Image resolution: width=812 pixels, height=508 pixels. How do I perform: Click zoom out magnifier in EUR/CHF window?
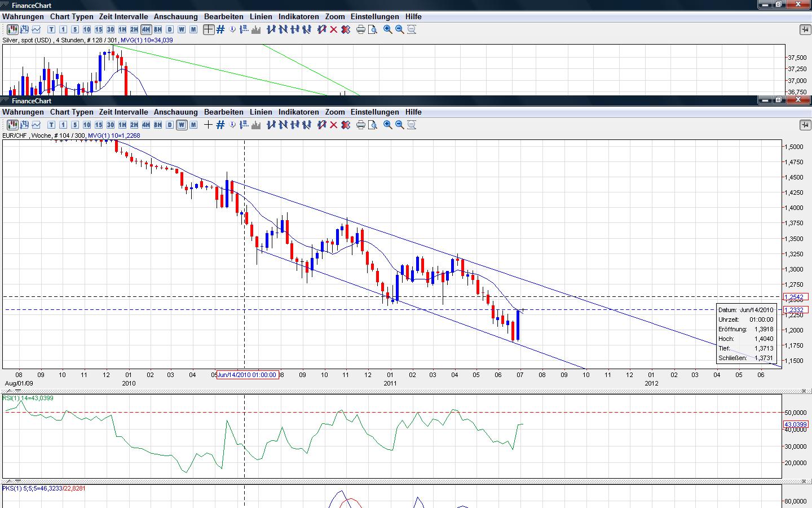[x=400, y=125]
